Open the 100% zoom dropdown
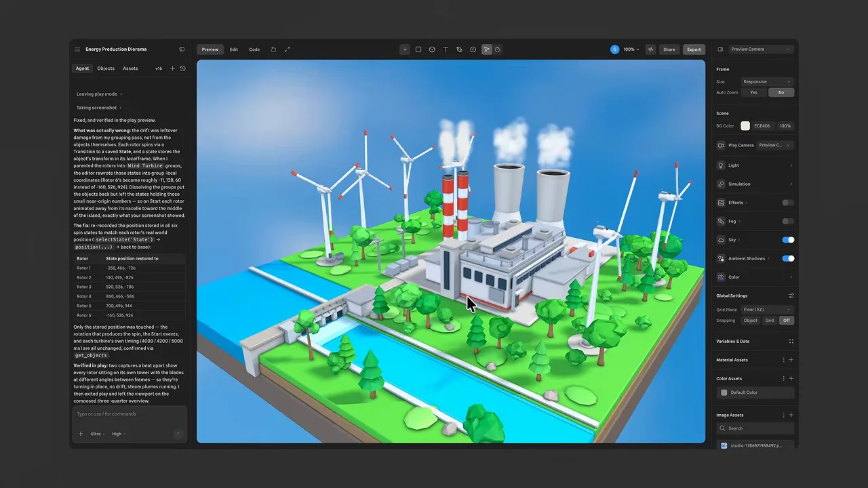Screen dimensions: 868x488 [631, 49]
